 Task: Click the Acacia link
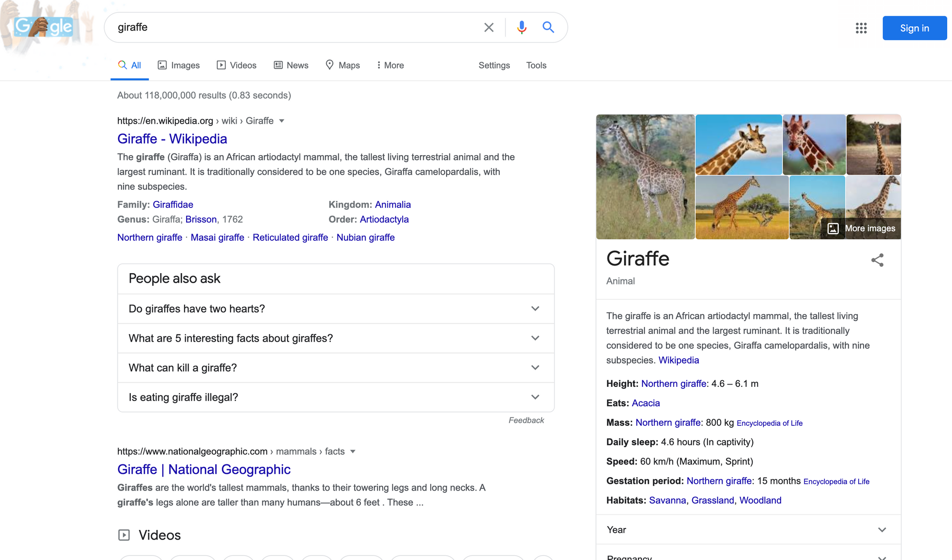click(x=645, y=403)
